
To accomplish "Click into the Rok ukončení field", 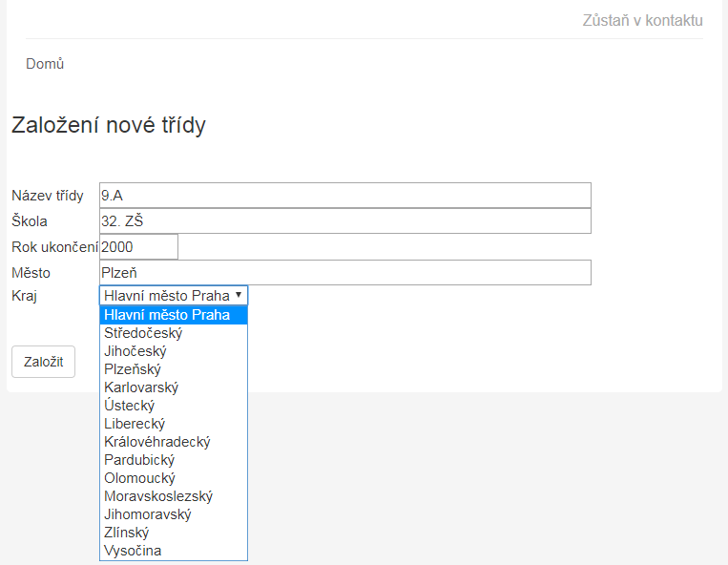I will click(138, 246).
